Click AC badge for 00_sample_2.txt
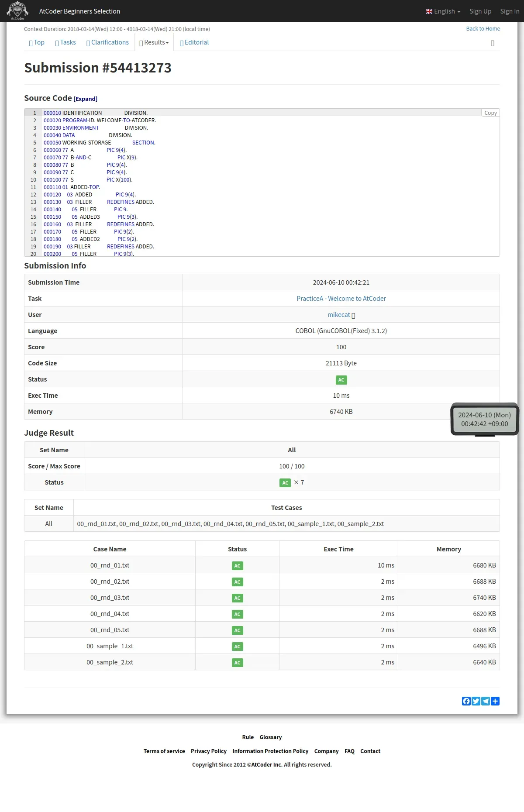This screenshot has height=812, width=524. pyautogui.click(x=238, y=663)
